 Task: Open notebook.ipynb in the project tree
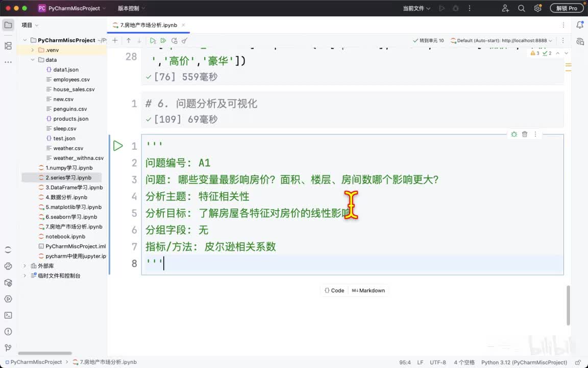65,237
